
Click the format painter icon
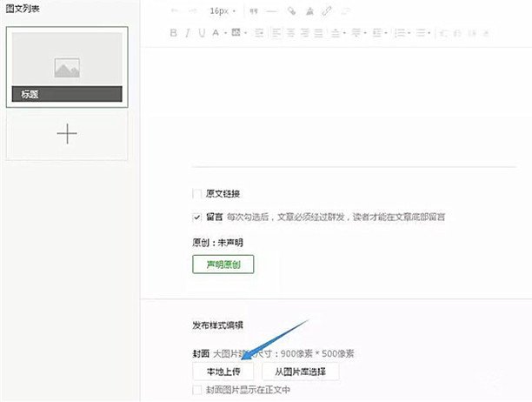tap(291, 11)
